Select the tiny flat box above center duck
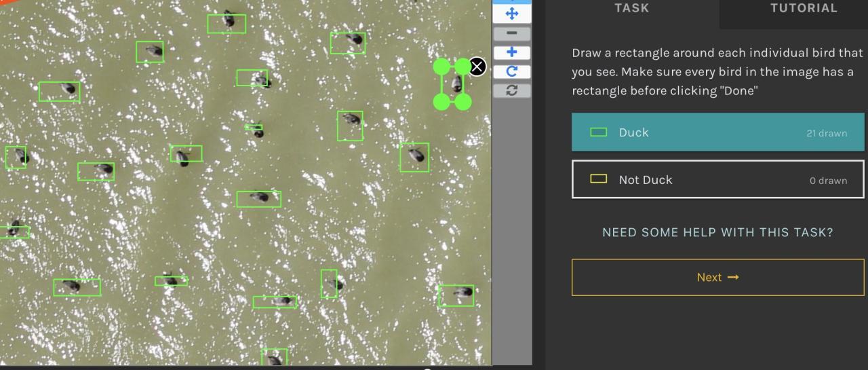 254,127
